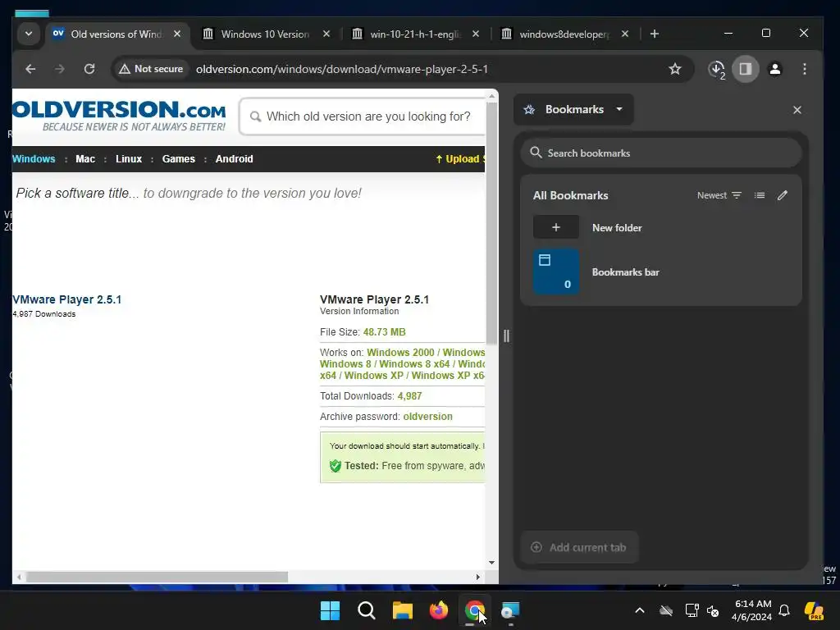
Task: Close the win-10-21-h-1 tab
Action: point(476,34)
